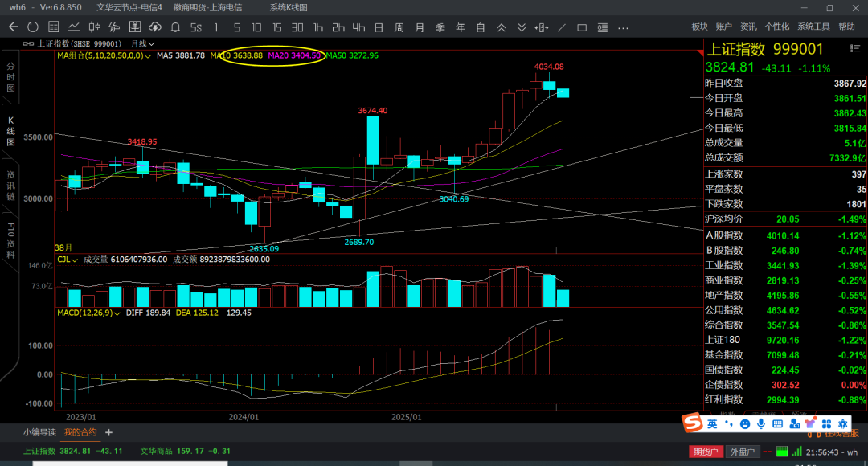Screen dimensions: 868x466
Task: Jump down with the double chevron down icon
Action: [x=522, y=27]
